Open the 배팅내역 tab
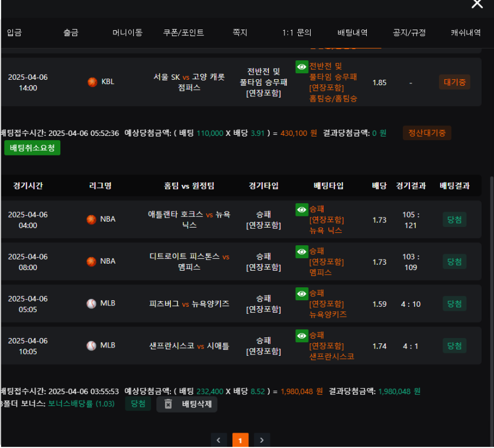The width and height of the screenshot is (494, 448). 352,33
